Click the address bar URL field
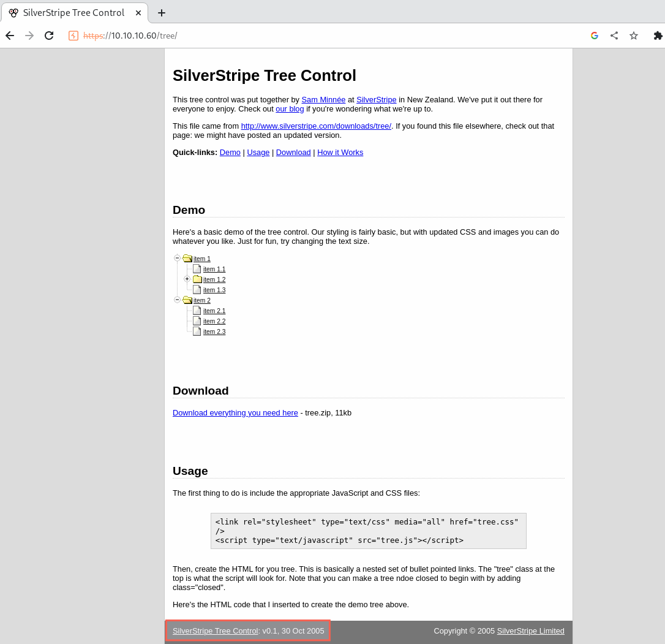Viewport: 665px width, 644px height. [130, 36]
